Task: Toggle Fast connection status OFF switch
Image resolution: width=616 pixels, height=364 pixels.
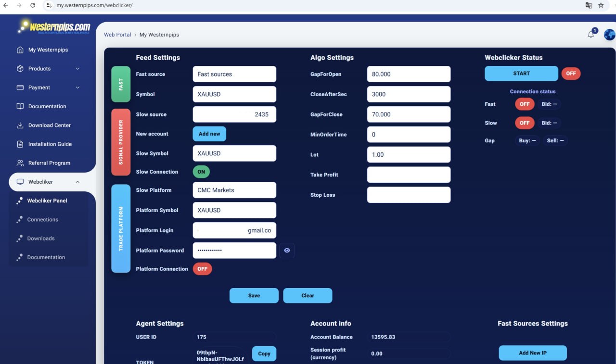Action: pos(525,104)
